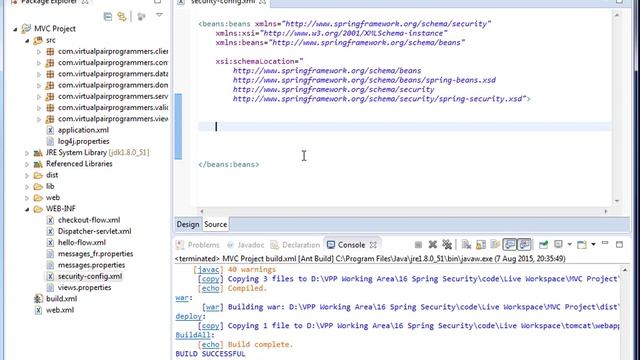The image size is (640, 360).
Task: Click the editor horizontal scrollbar
Action: pos(404,211)
